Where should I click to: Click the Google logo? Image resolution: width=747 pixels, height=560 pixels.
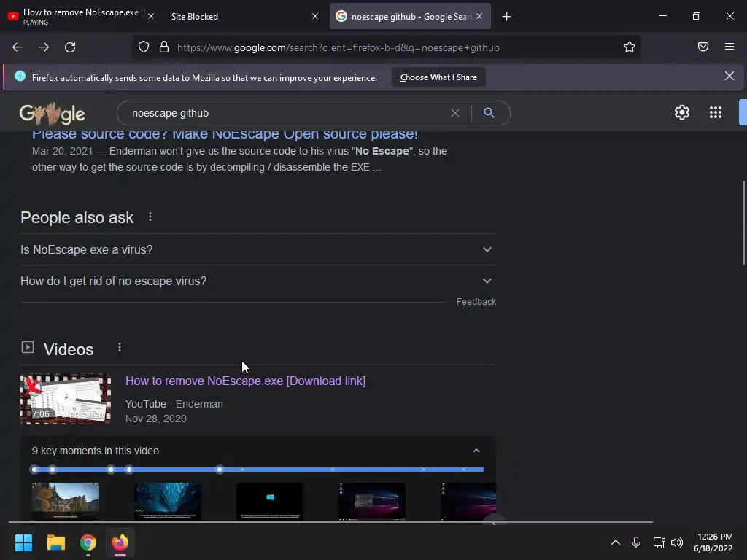coord(52,113)
